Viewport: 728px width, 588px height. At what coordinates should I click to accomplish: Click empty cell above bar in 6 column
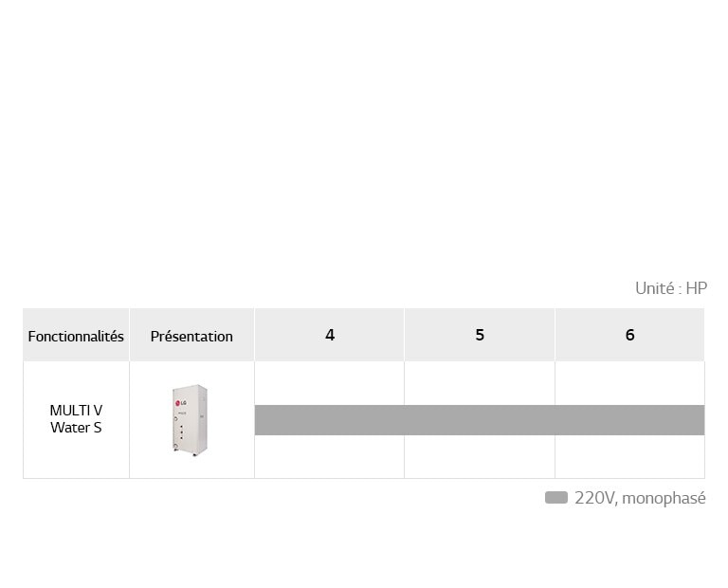pyautogui.click(x=629, y=383)
